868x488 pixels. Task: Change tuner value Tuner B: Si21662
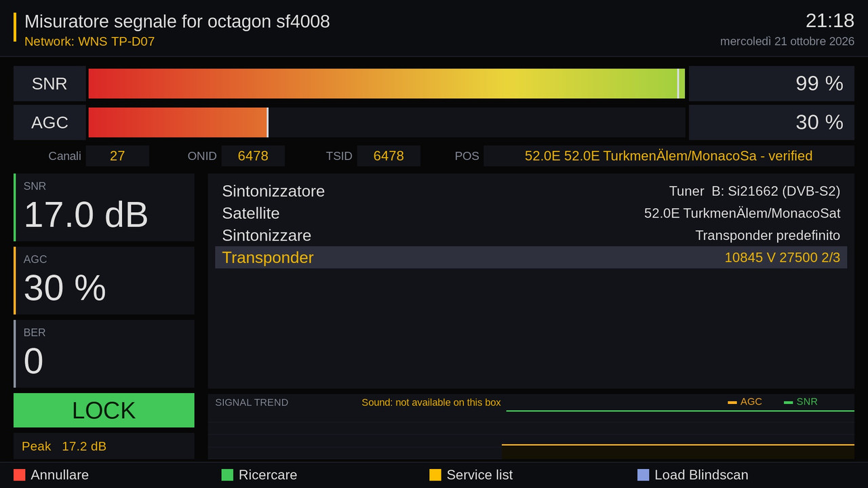[755, 191]
